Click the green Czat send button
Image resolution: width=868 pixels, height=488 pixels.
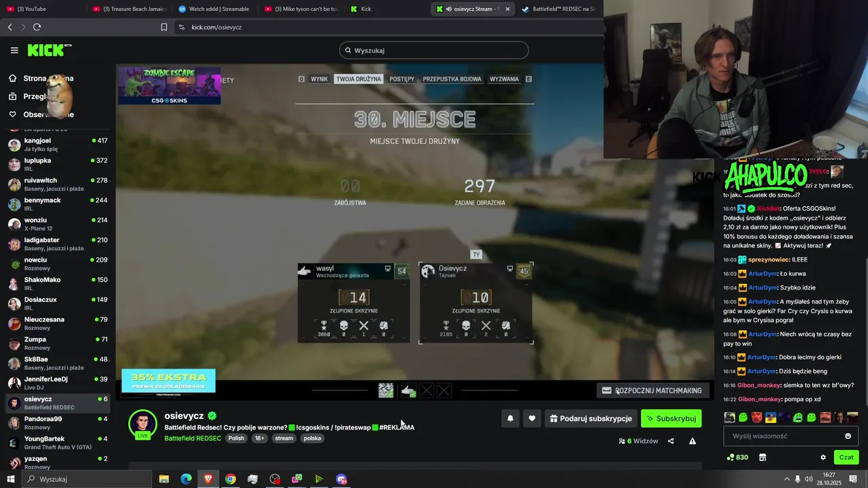point(846,457)
